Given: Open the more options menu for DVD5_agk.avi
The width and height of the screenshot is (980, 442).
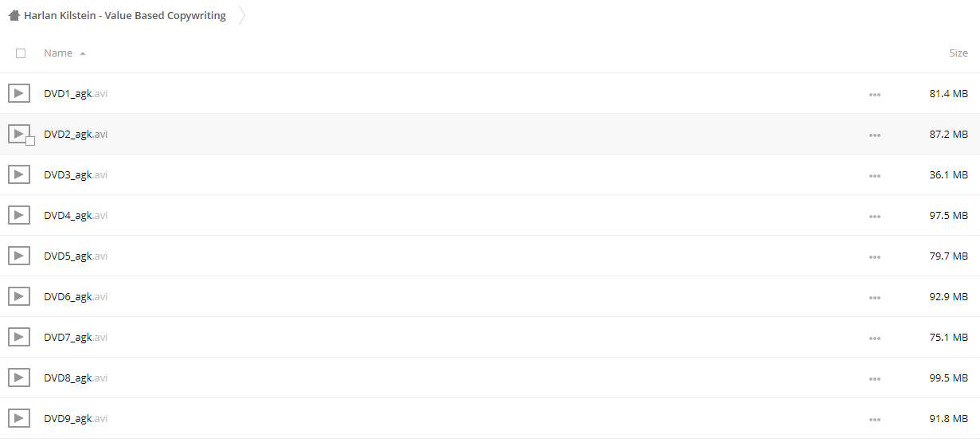Looking at the screenshot, I should click(875, 257).
